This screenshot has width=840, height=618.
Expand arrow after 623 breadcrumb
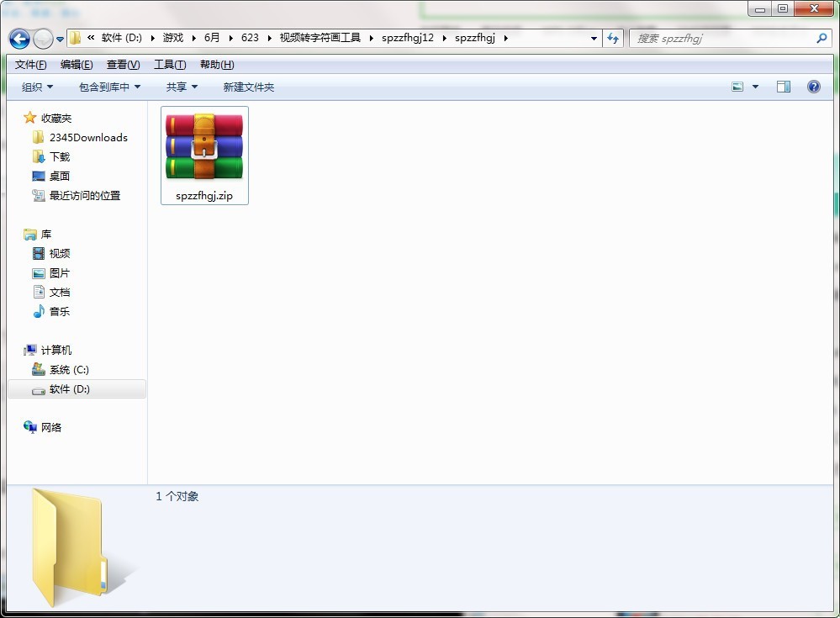[x=269, y=38]
